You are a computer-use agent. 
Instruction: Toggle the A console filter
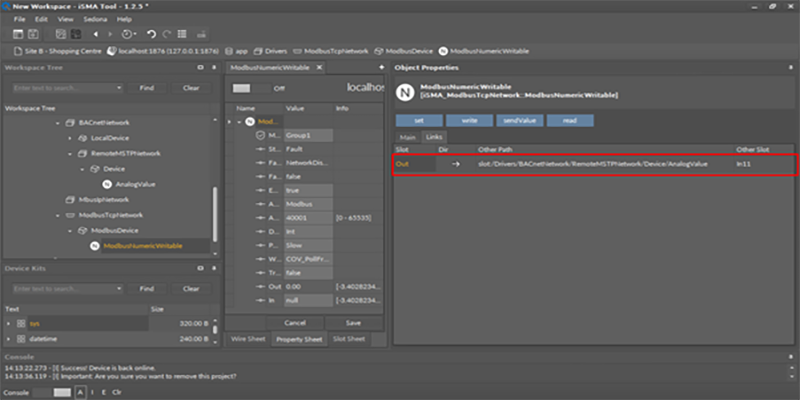point(80,392)
